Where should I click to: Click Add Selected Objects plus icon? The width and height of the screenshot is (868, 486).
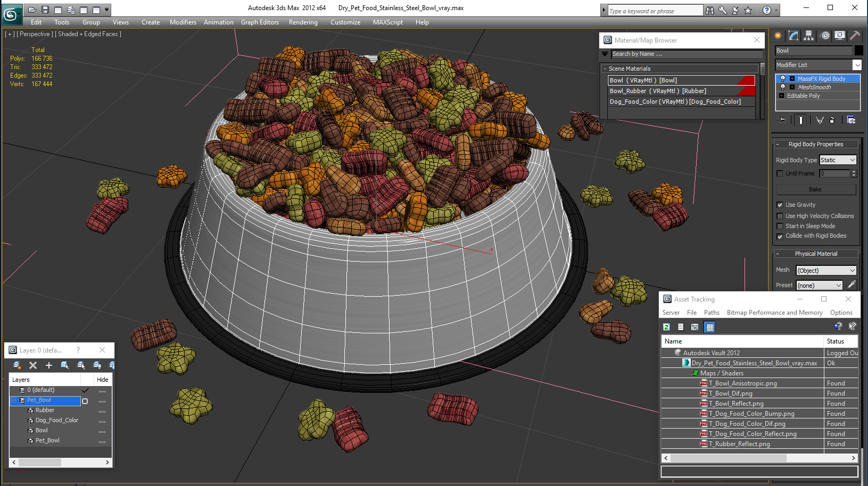point(49,365)
